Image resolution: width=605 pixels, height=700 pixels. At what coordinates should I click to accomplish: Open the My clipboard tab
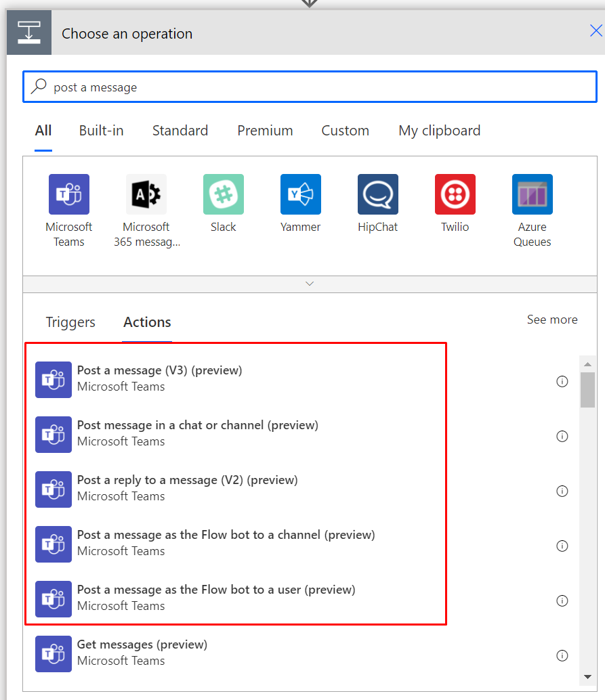pyautogui.click(x=440, y=131)
